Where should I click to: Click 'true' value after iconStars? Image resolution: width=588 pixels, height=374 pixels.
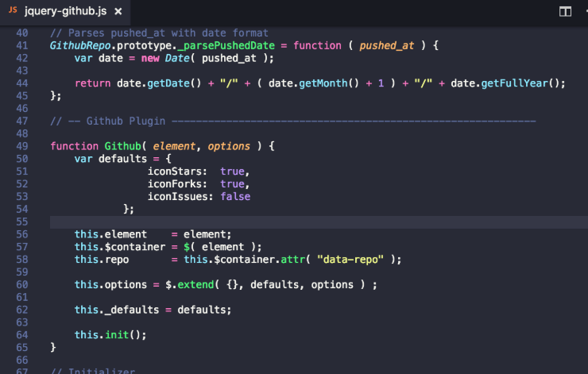coord(232,172)
